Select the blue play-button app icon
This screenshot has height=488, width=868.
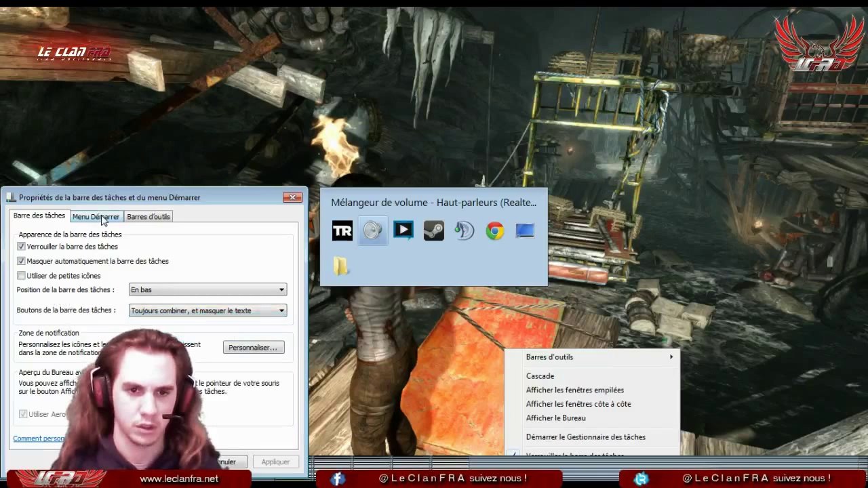coord(403,231)
